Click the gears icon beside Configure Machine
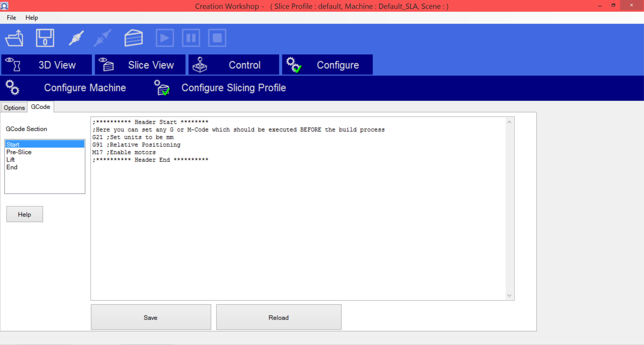 [12, 88]
